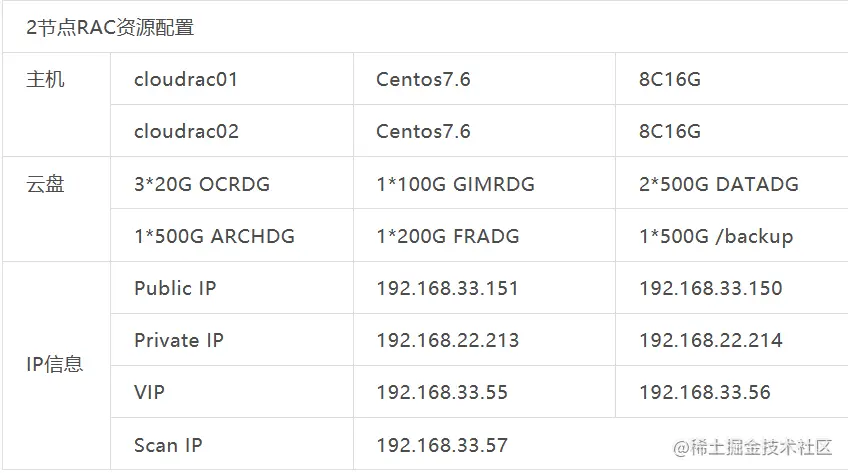Click the 1*500G ARCHDG cell
Screen dimensions: 848x473
point(232,236)
